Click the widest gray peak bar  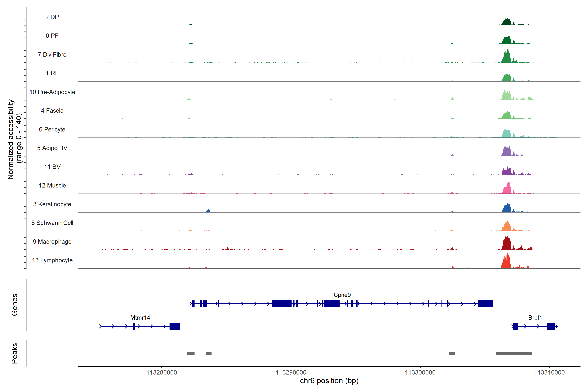coord(514,353)
